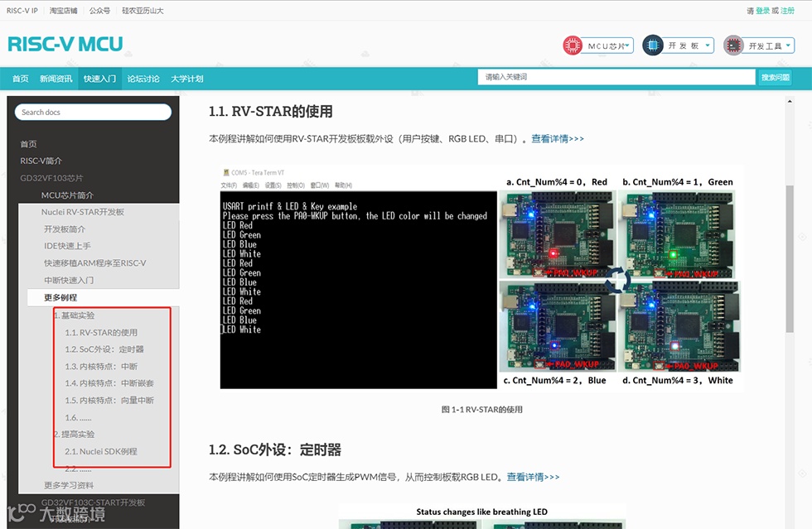
Task: Go to the 首页 nav tab
Action: [21, 79]
